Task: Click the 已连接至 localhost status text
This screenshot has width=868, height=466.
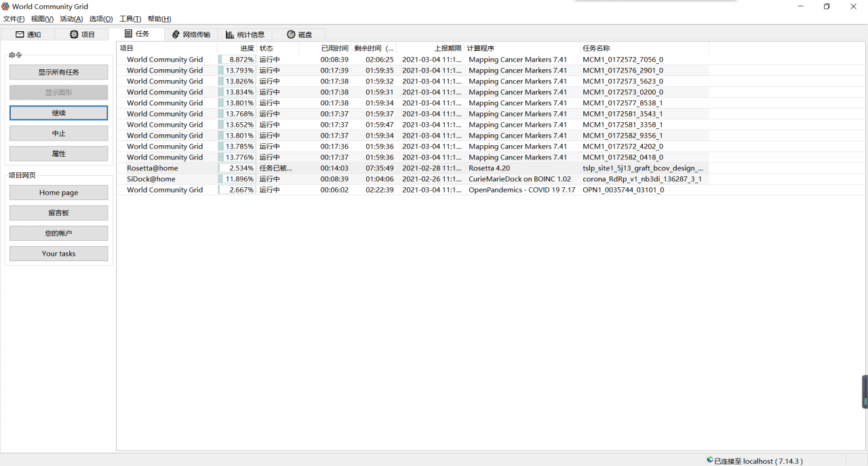Action: tap(757, 461)
